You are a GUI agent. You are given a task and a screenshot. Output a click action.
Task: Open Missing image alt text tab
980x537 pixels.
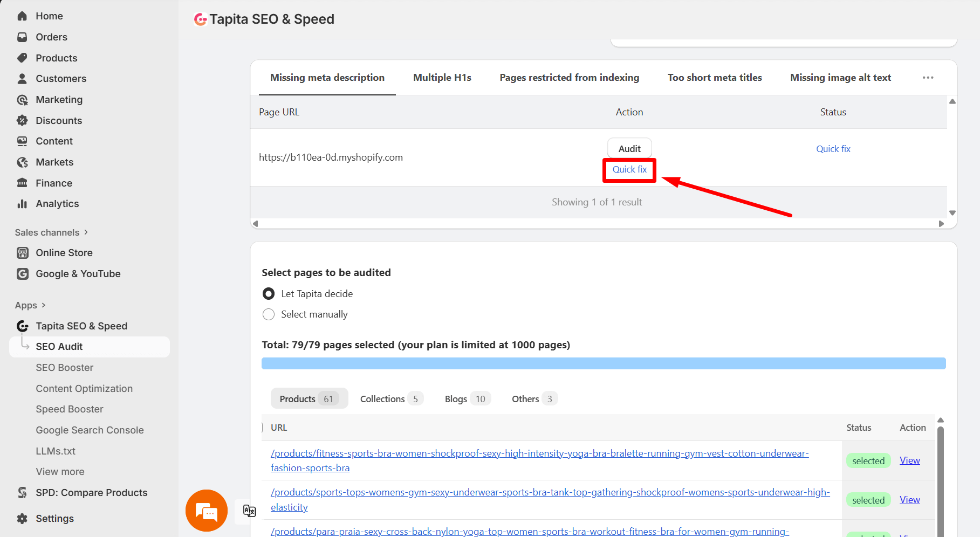pos(840,78)
